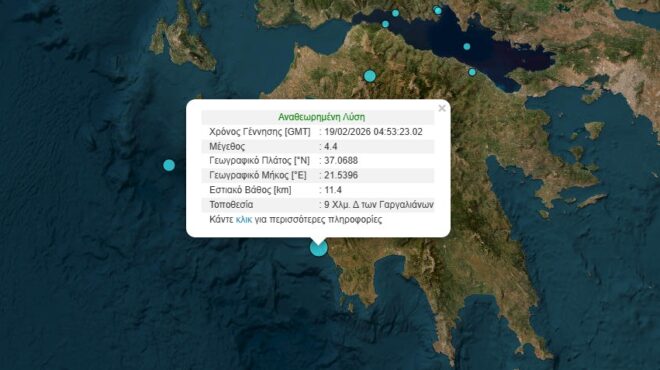Click the location text '9 Χλμ. Δ των Γαργαλιάνων'
This screenshot has height=370, width=660.
point(379,205)
